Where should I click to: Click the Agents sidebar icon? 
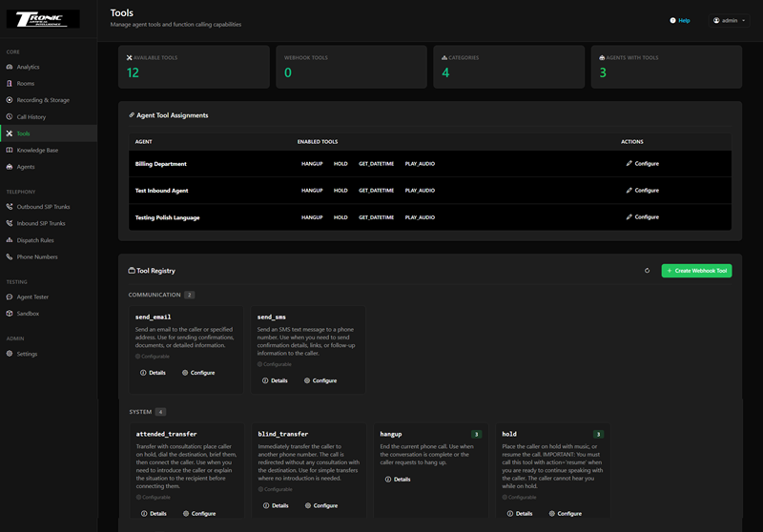[x=10, y=167]
